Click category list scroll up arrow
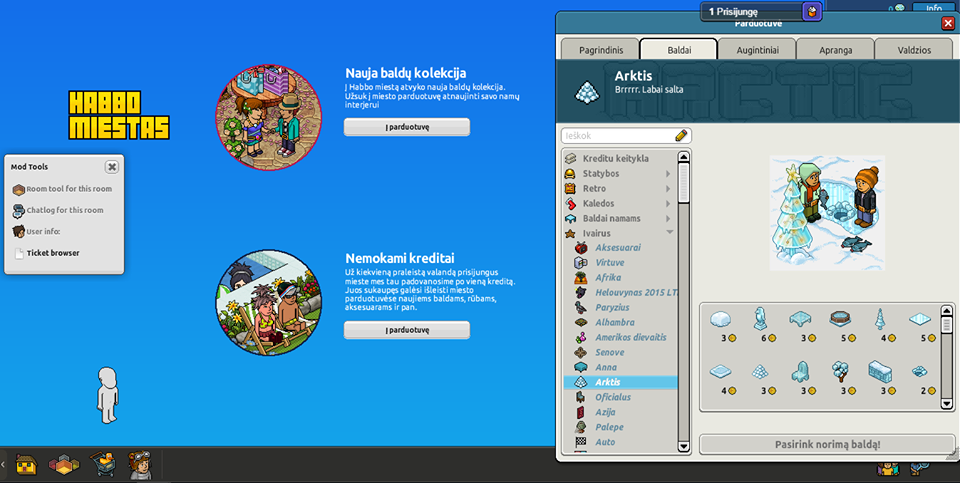The height and width of the screenshot is (483, 960). [684, 157]
